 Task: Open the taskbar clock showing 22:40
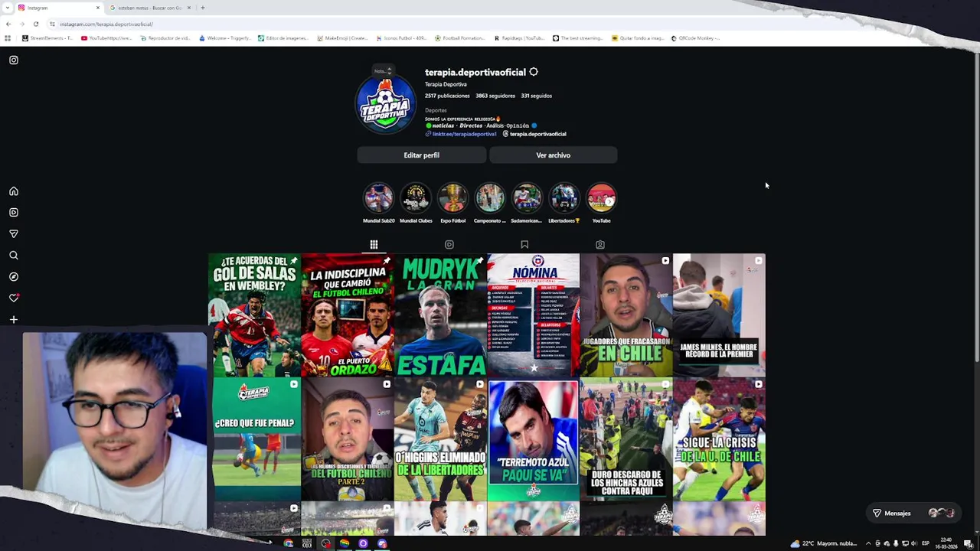[946, 543]
